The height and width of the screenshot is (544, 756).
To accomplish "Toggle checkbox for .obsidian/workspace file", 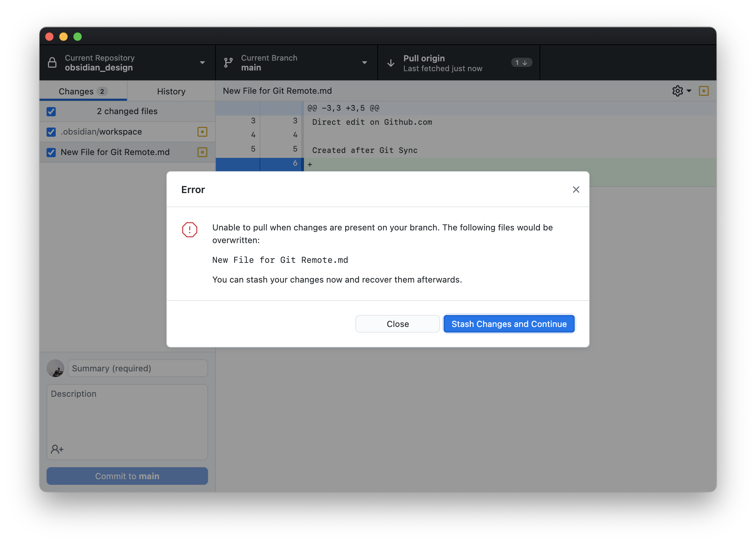I will point(52,132).
